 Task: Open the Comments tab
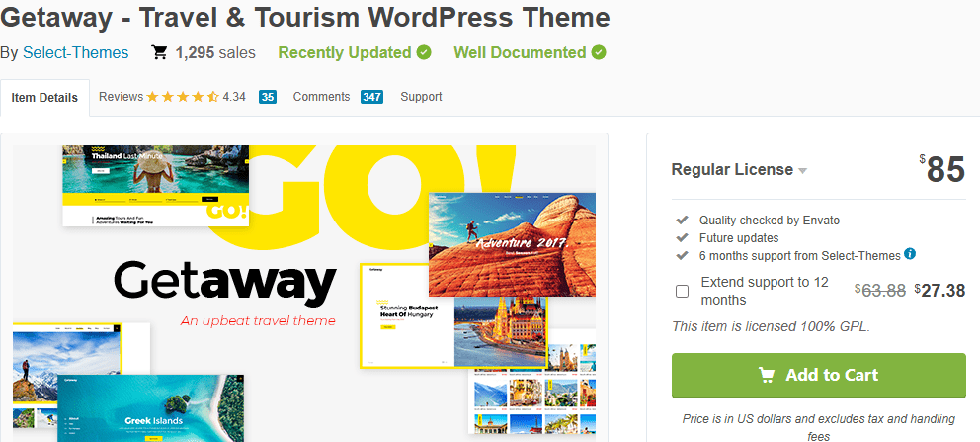(321, 97)
